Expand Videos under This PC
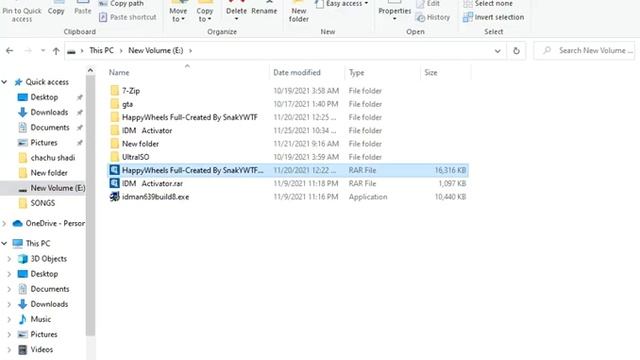Screen dimensions: 640x360 9,349
